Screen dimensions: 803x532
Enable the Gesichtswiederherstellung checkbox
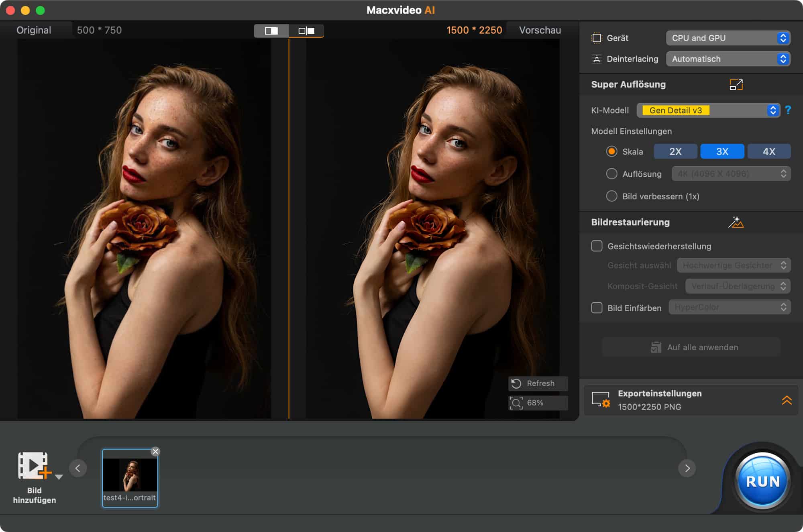click(597, 246)
